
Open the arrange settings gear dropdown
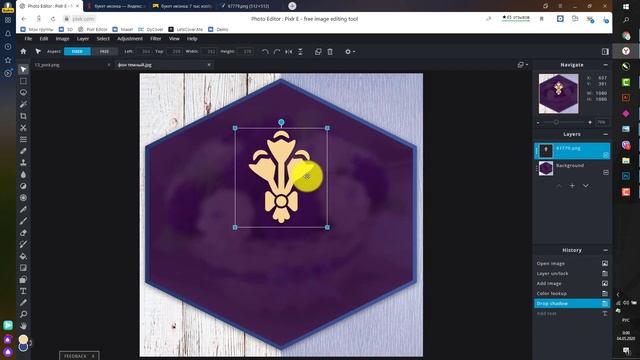350,52
